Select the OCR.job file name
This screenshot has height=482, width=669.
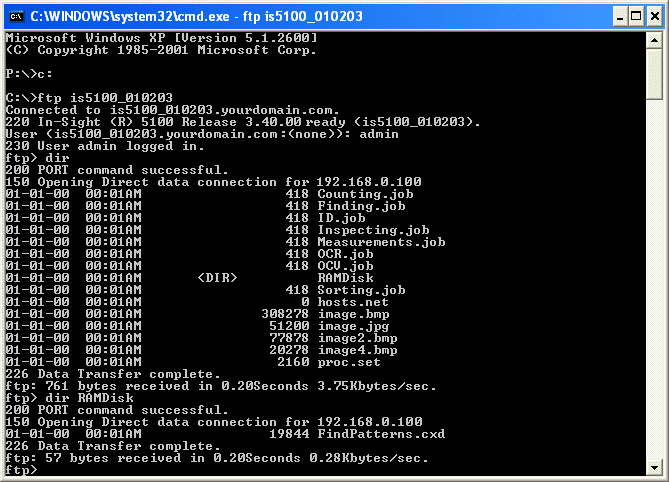pos(345,253)
